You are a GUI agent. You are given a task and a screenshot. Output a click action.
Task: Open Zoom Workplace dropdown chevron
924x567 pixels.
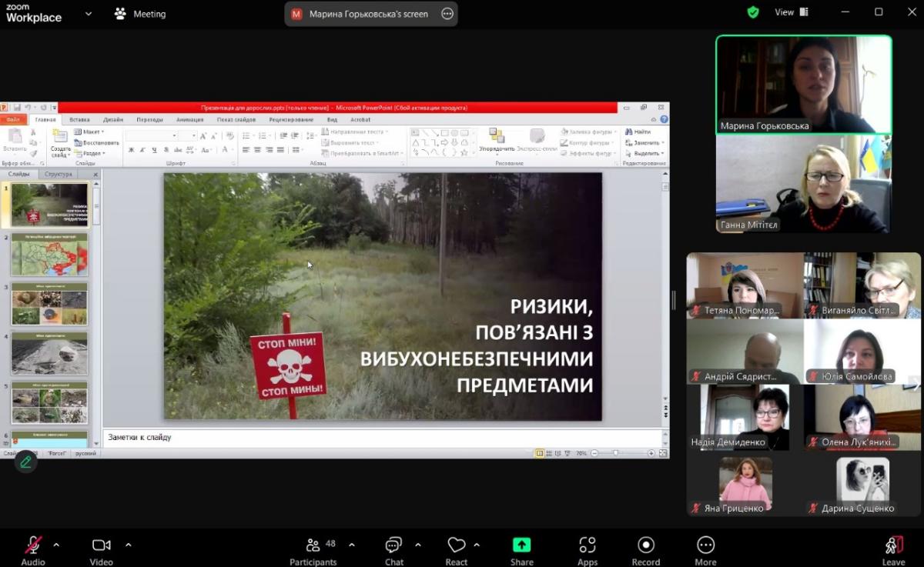pyautogui.click(x=89, y=14)
